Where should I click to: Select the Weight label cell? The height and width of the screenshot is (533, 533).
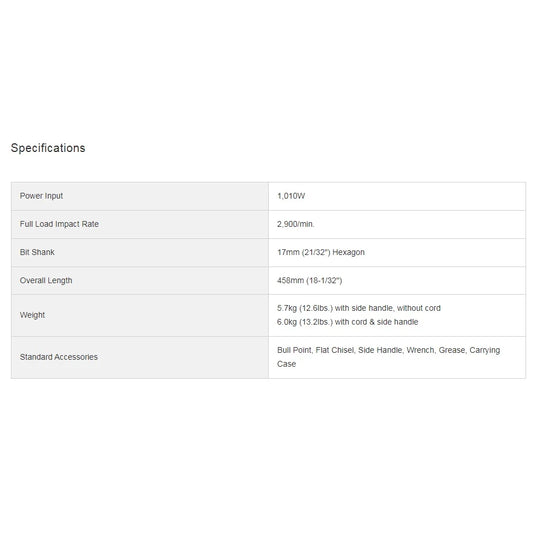click(140, 315)
